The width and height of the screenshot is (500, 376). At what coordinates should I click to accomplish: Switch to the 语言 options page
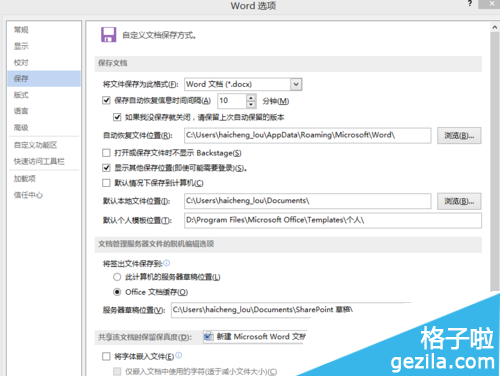[x=21, y=111]
